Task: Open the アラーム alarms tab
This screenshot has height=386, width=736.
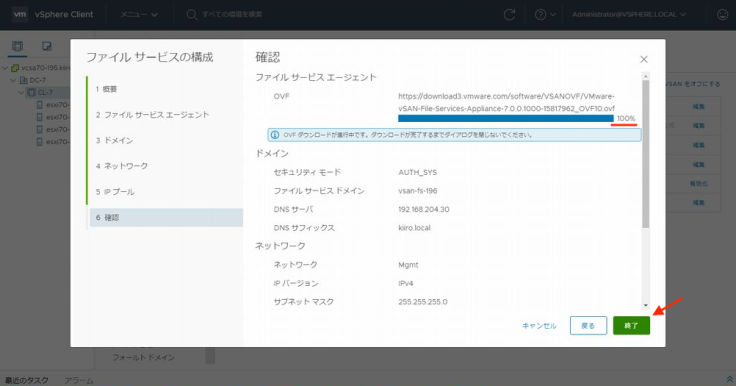Action: (79, 380)
